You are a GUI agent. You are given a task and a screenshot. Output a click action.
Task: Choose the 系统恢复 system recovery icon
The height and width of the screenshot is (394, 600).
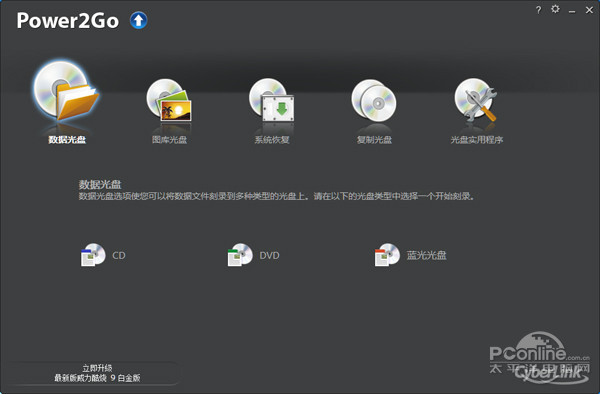272,100
